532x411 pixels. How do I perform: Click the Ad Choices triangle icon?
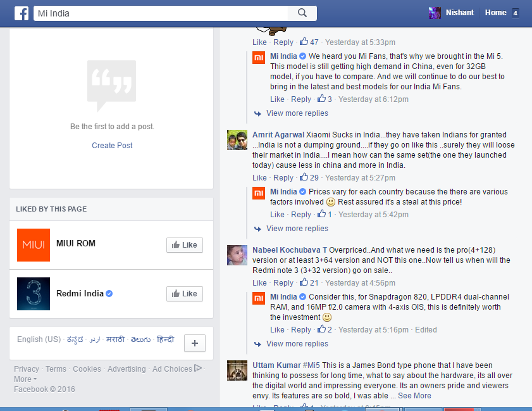coord(198,368)
